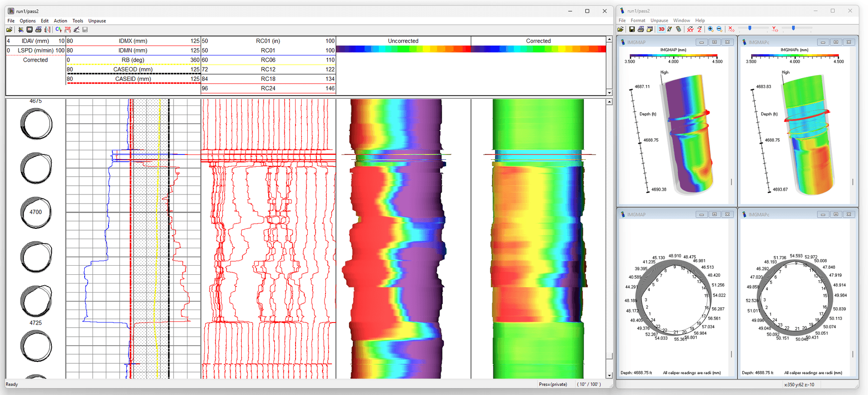Open the TOP depth tool icon

click(x=68, y=29)
